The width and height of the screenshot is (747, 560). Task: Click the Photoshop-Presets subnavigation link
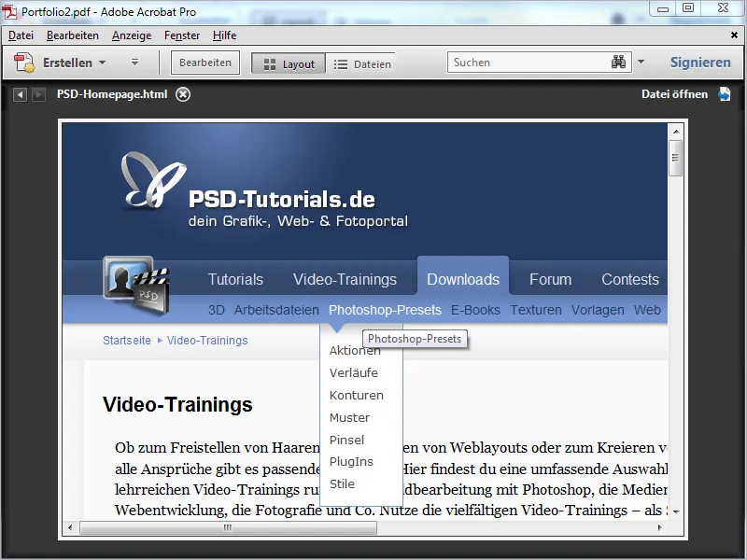(385, 310)
